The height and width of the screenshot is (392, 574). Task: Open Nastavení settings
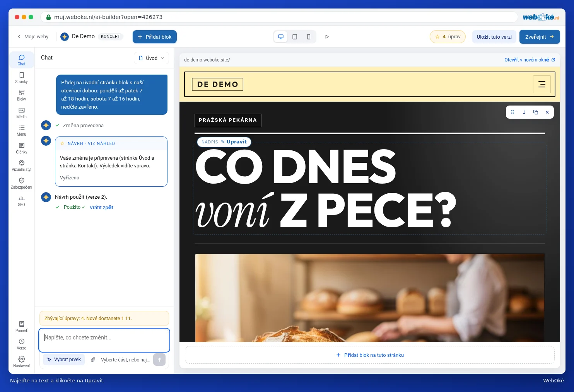click(22, 362)
